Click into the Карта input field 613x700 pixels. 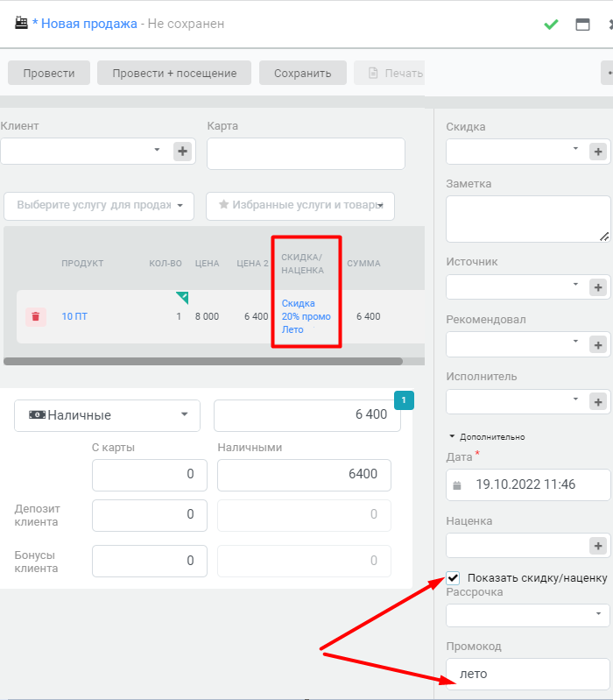306,153
